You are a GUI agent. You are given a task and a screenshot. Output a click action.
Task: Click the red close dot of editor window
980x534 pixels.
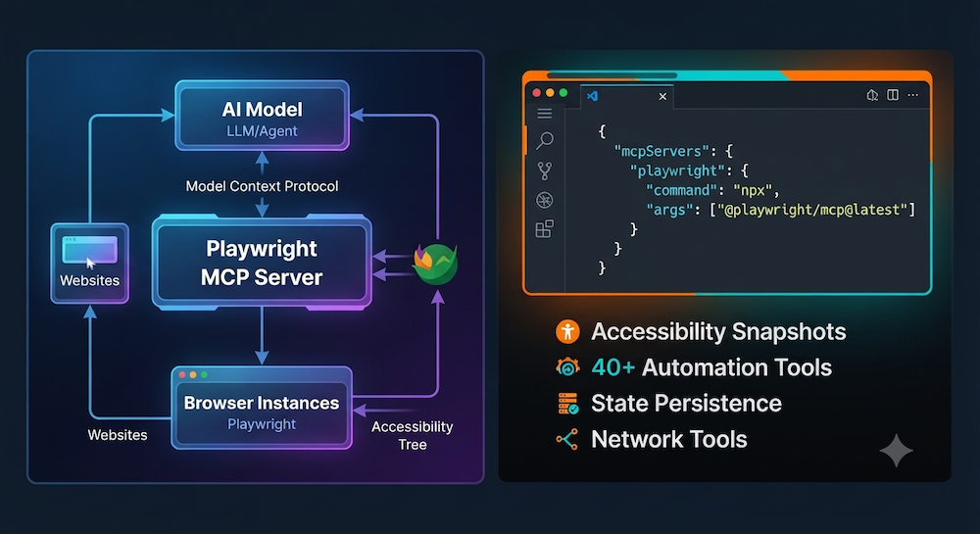click(x=536, y=93)
